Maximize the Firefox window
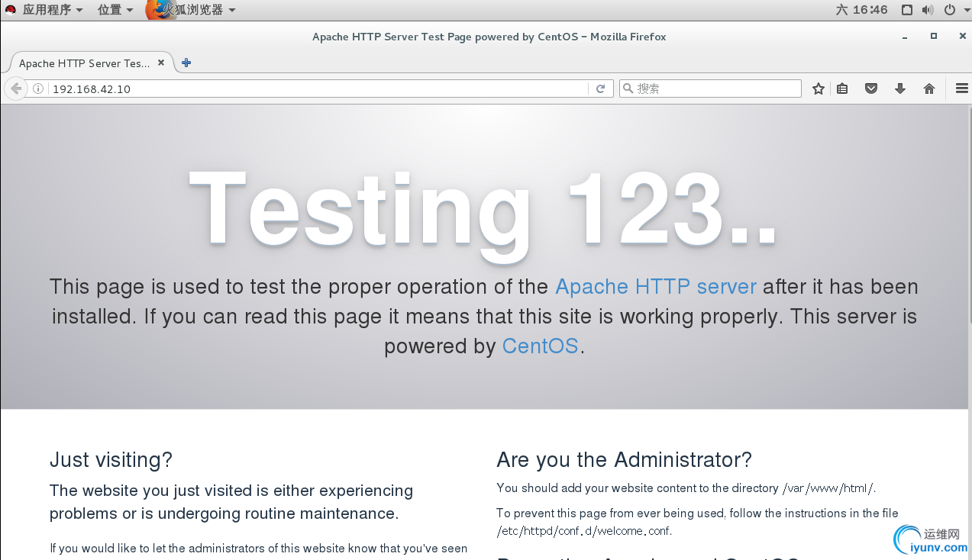Screen dimensions: 972x560 [x=933, y=36]
